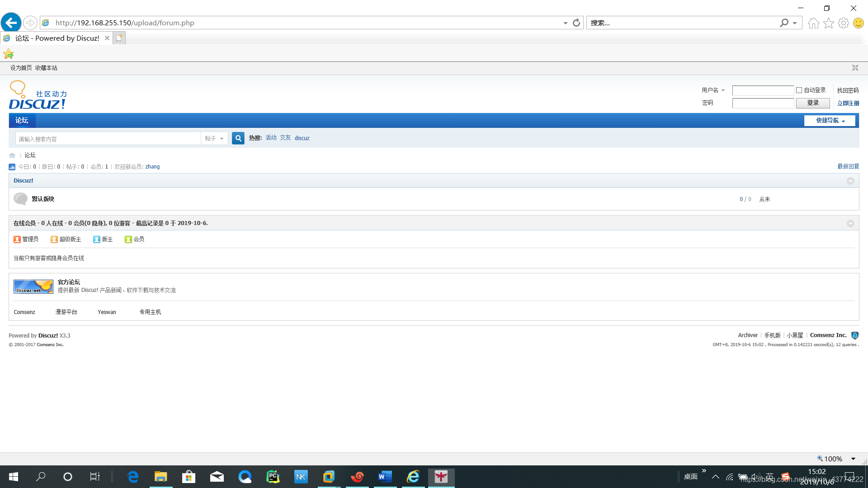Open the Comsenz friendly link

(24, 312)
